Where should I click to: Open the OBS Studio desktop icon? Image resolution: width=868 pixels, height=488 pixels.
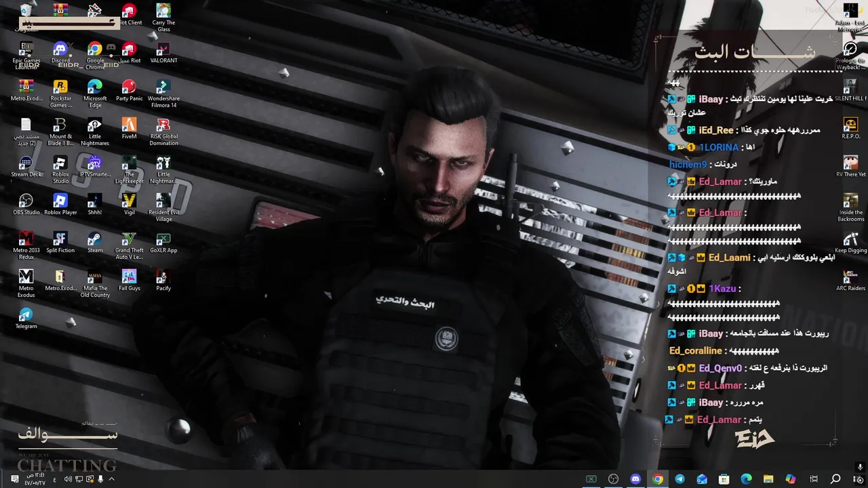[x=26, y=205]
